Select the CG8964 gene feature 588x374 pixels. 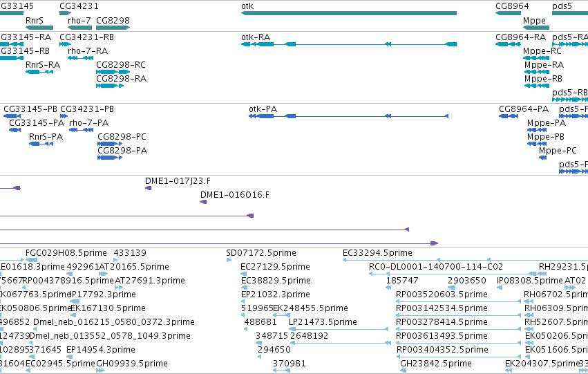[508, 13]
